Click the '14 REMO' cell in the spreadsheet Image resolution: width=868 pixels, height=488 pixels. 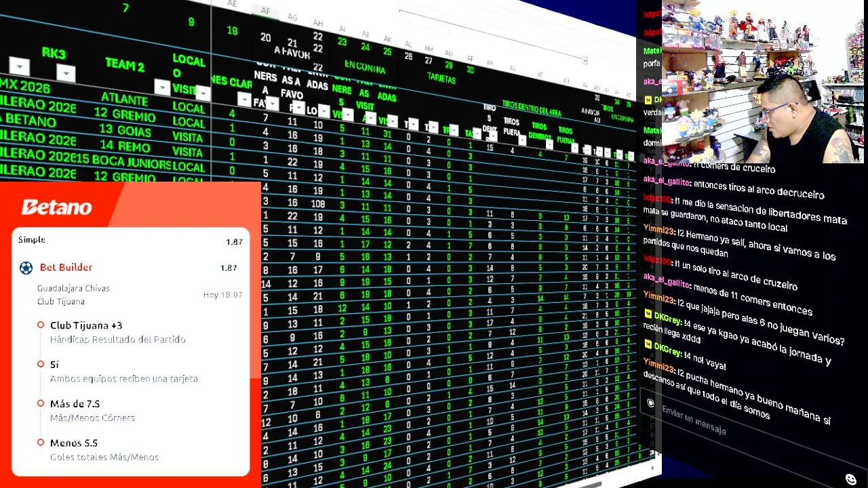[124, 145]
